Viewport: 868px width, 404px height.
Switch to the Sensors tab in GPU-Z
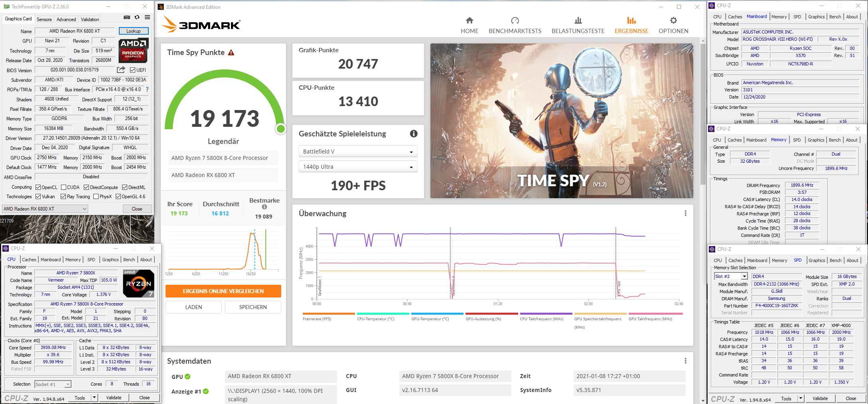[x=44, y=19]
